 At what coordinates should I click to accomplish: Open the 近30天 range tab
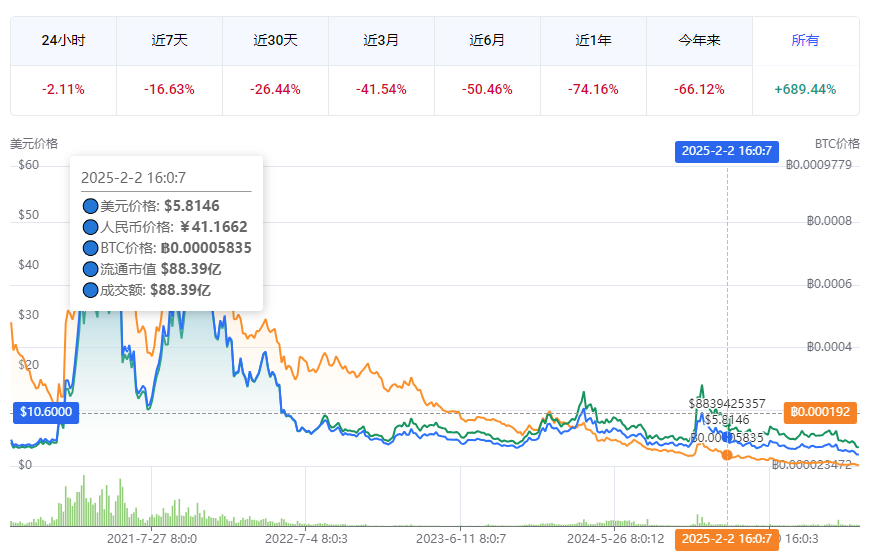[275, 41]
